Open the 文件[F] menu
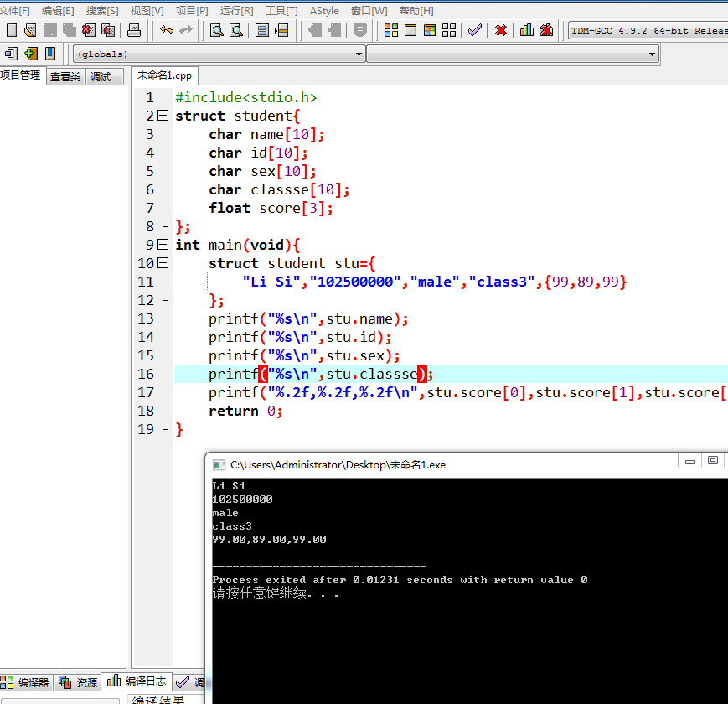 (x=15, y=11)
